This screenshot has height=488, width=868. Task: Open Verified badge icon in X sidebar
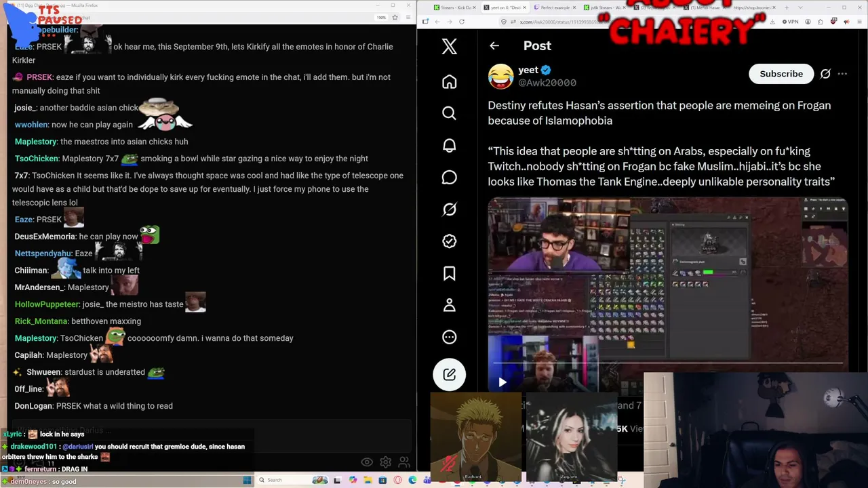pos(449,241)
